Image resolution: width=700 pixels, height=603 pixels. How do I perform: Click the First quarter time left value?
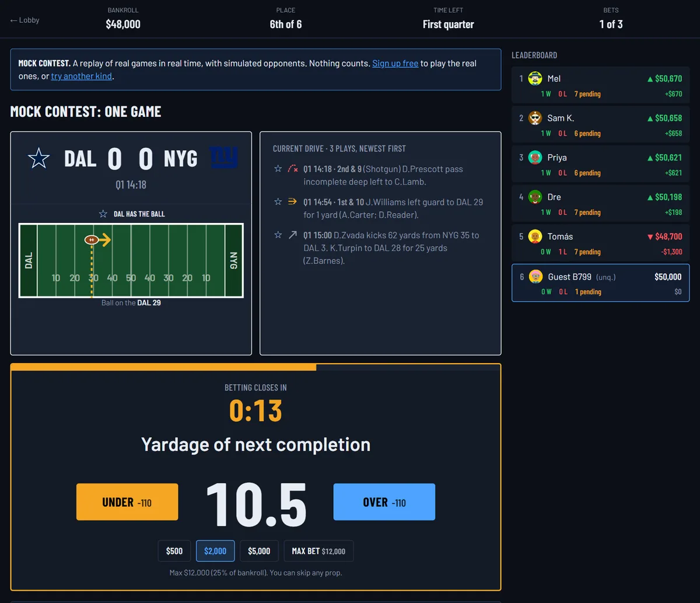(448, 25)
